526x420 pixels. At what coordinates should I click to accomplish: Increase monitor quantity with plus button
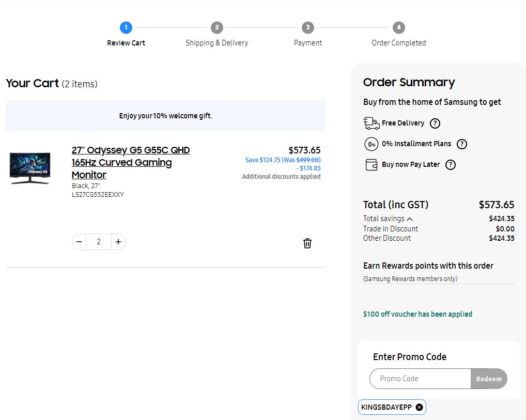coord(118,242)
